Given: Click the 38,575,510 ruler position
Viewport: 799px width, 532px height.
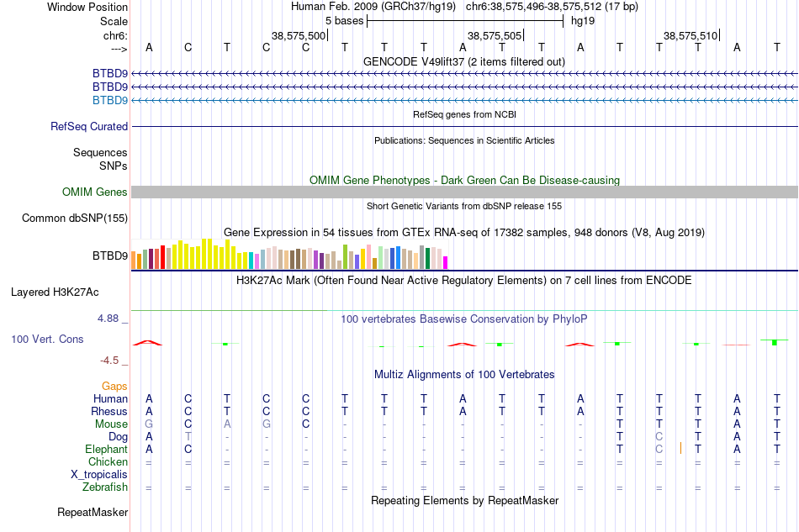Looking at the screenshot, I should click(x=691, y=35).
